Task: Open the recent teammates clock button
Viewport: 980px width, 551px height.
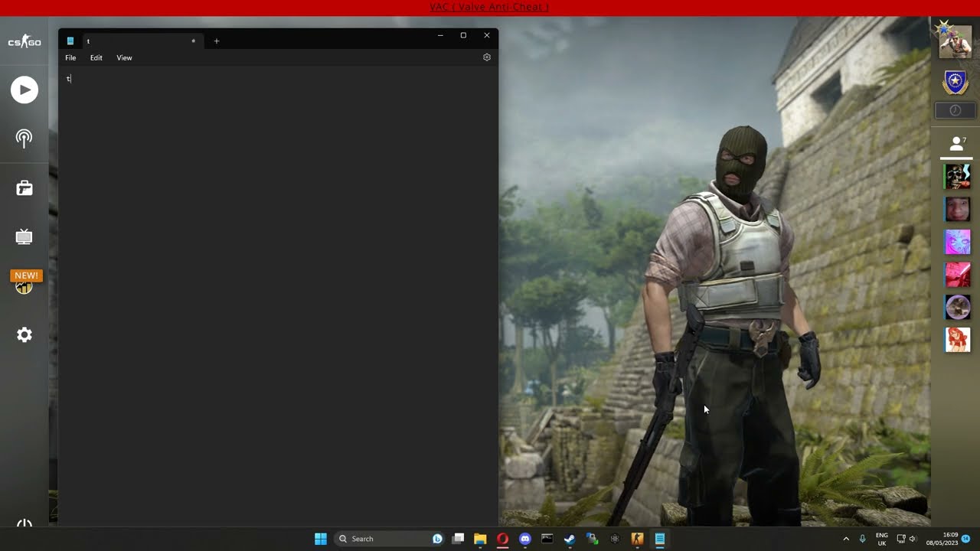Action: [x=955, y=110]
